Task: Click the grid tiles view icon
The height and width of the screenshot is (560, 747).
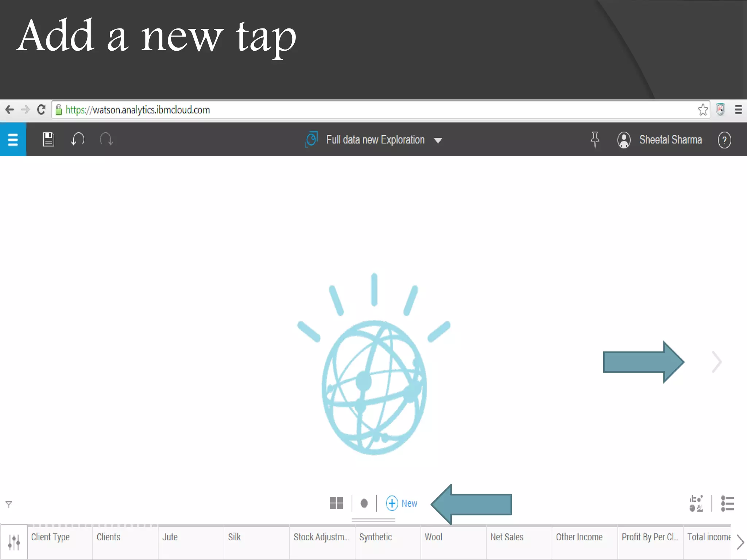Action: tap(336, 503)
